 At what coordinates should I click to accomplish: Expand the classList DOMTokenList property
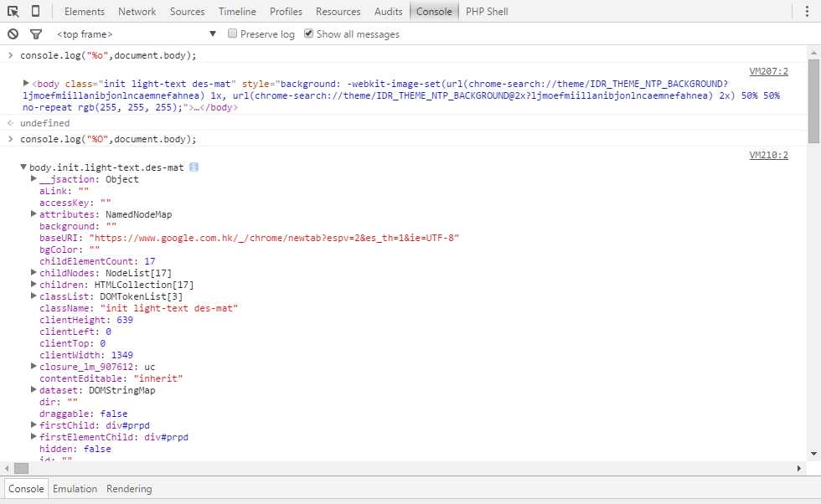pyautogui.click(x=34, y=296)
